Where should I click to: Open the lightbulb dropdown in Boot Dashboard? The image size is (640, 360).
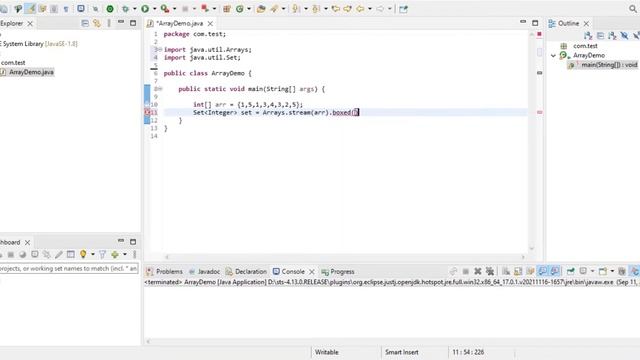coord(93,254)
